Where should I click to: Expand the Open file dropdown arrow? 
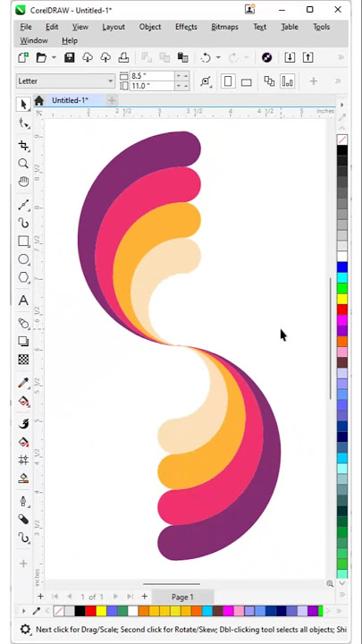pyautogui.click(x=54, y=58)
